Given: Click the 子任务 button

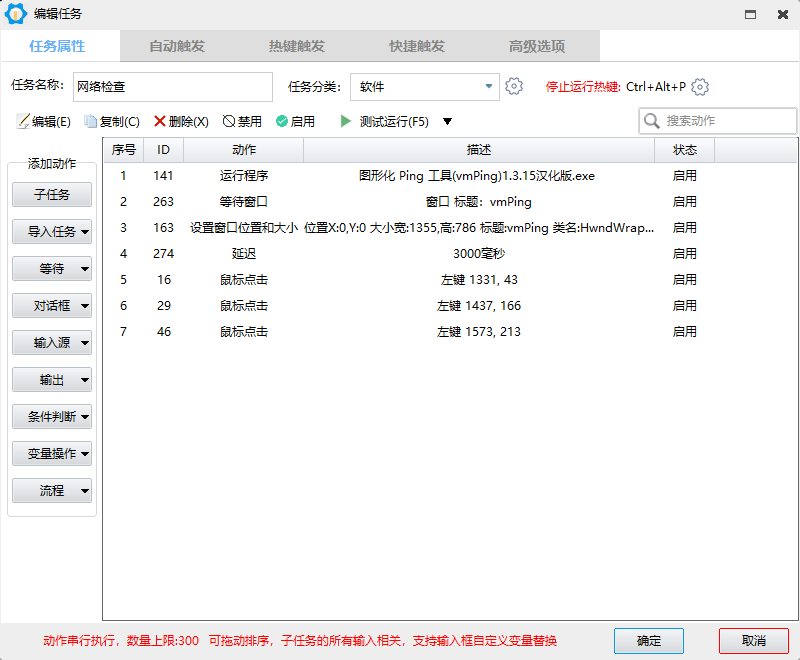Looking at the screenshot, I should point(52,194).
